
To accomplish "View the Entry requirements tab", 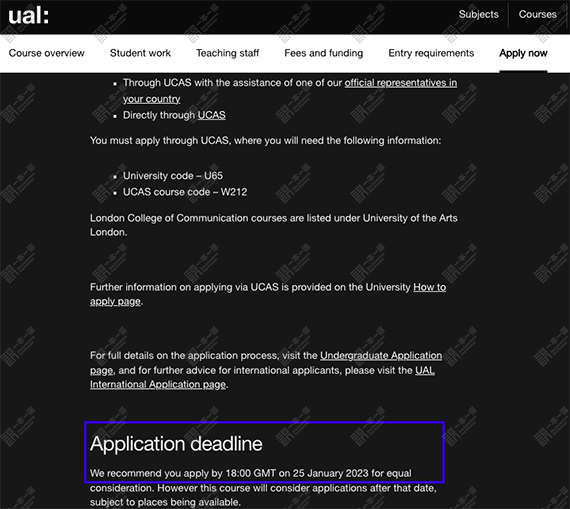I will coord(431,53).
